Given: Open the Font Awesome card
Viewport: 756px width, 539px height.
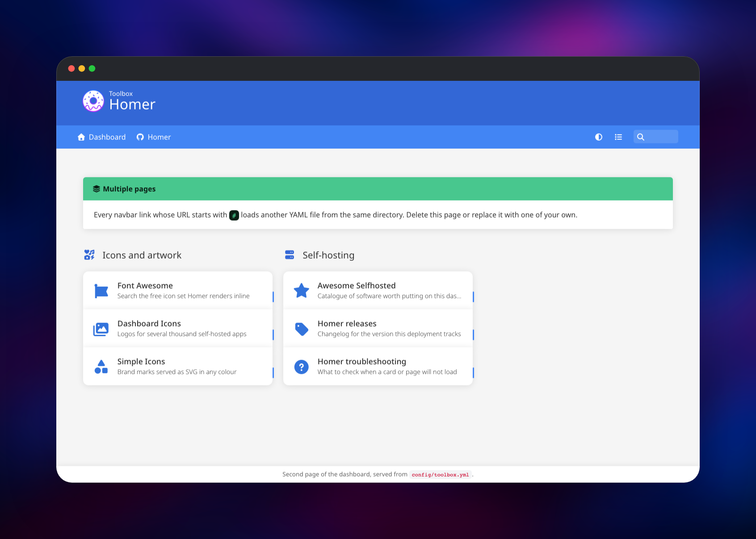Looking at the screenshot, I should pos(178,290).
